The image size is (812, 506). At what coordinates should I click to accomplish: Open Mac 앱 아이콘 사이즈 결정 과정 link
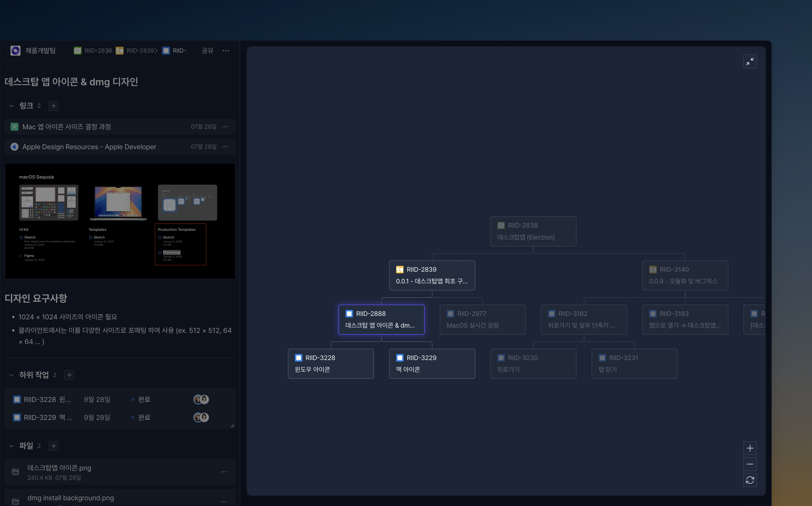click(120, 127)
